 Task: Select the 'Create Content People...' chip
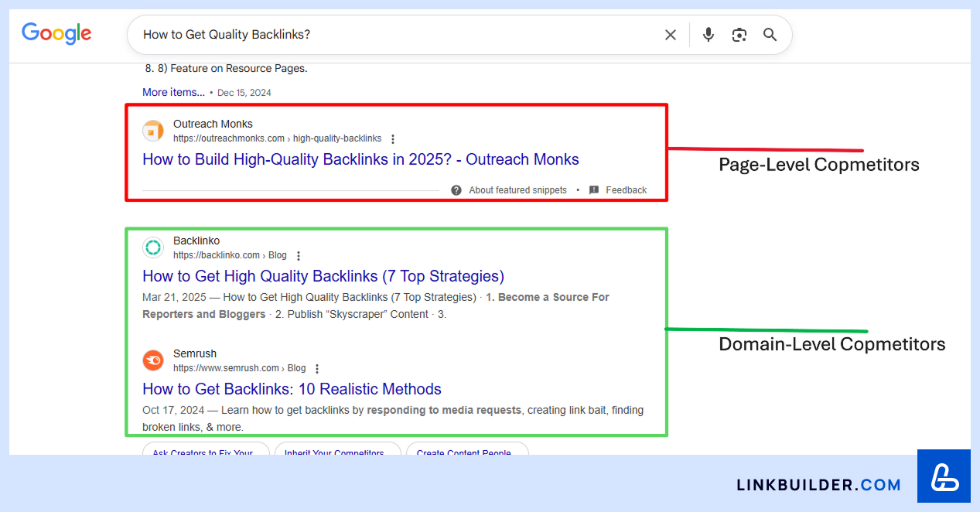[x=467, y=449]
